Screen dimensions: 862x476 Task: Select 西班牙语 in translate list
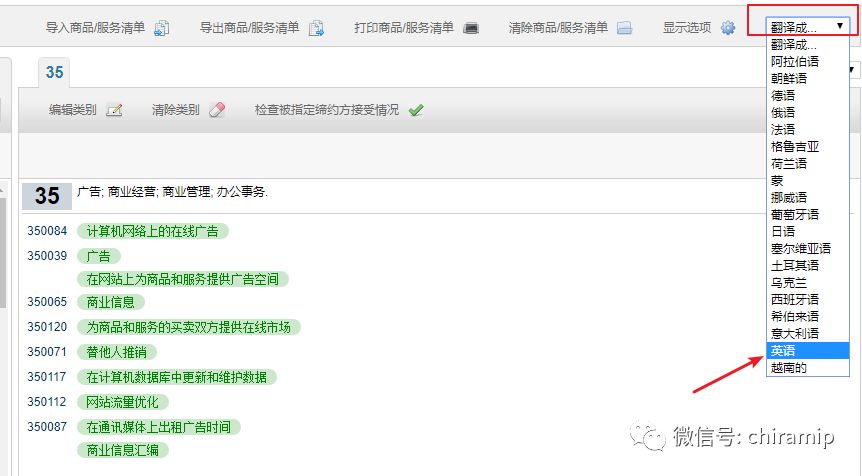807,300
